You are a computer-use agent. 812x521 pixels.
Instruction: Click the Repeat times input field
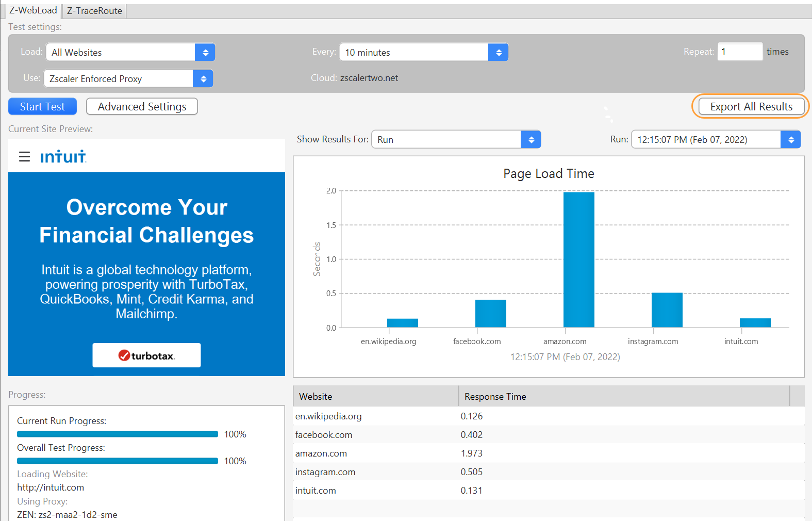[740, 52]
